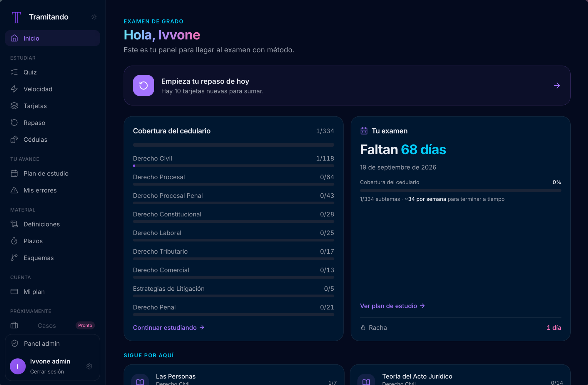
Task: Select the Derecho Procesal row
Action: (233, 179)
